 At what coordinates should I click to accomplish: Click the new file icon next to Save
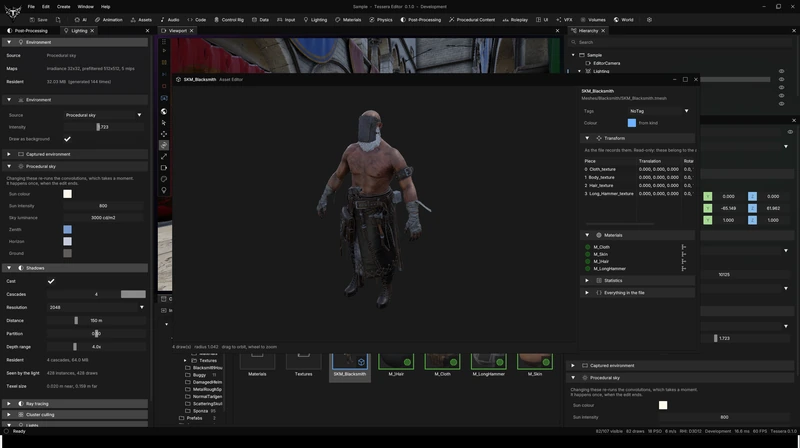click(x=58, y=20)
